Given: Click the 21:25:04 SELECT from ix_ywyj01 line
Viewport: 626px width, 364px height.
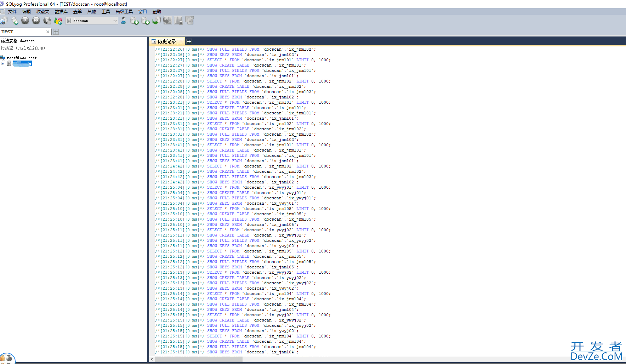Looking at the screenshot, I should point(243,187).
